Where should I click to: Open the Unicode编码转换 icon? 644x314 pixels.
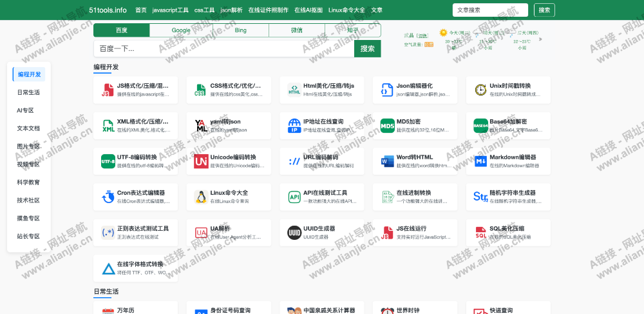[201, 162]
